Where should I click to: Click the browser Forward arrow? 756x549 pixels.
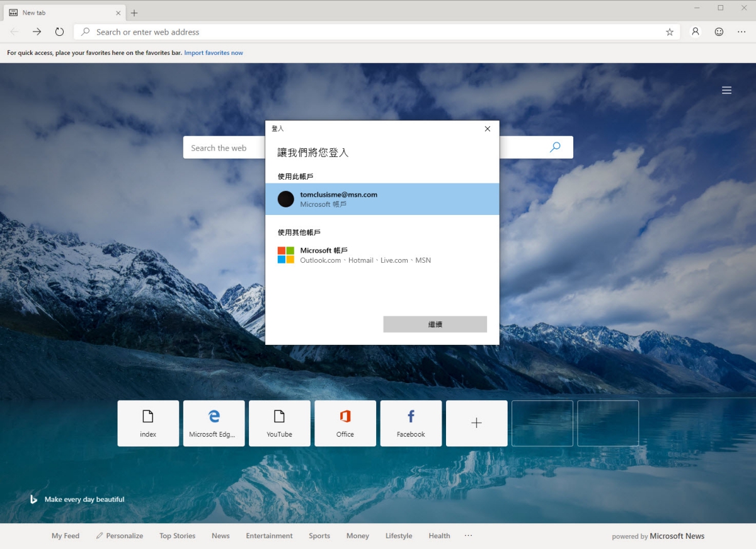[37, 32]
